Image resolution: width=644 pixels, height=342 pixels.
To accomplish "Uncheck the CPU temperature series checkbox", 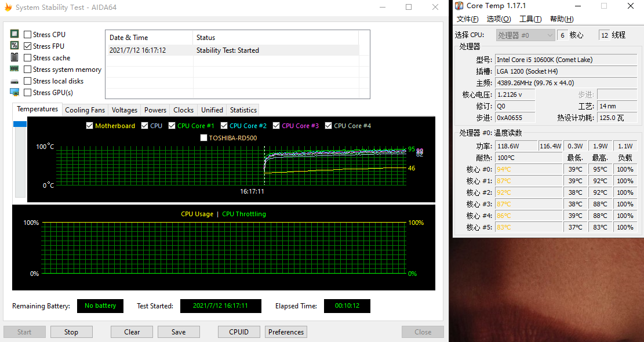I will [x=144, y=126].
